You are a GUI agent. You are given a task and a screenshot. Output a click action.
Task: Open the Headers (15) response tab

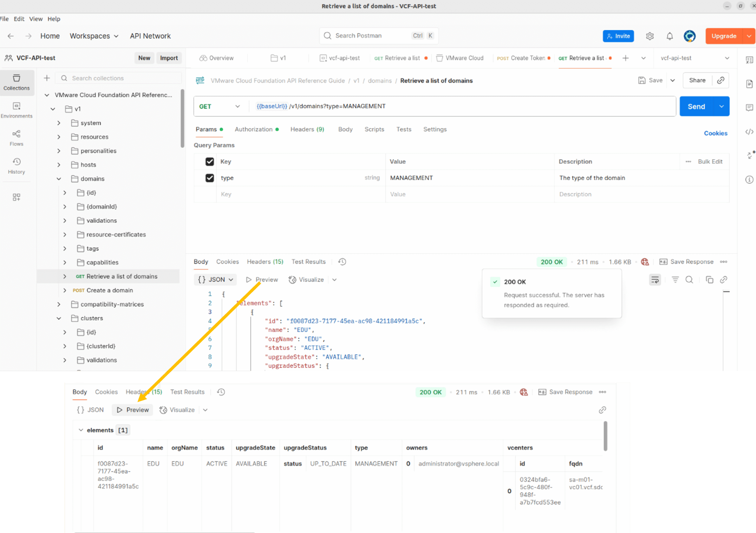click(265, 261)
